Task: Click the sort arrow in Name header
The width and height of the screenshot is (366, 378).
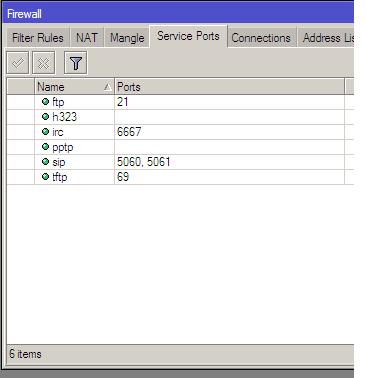Action: tap(107, 87)
